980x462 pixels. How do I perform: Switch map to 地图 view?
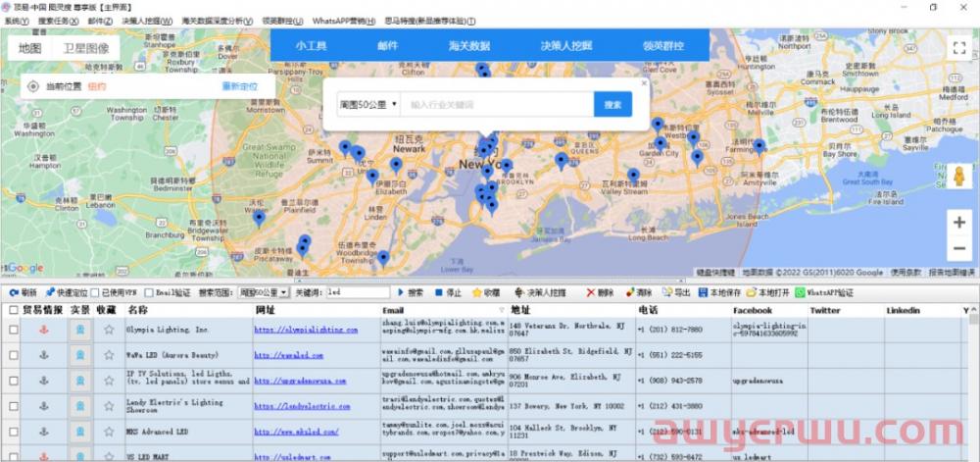click(x=30, y=48)
